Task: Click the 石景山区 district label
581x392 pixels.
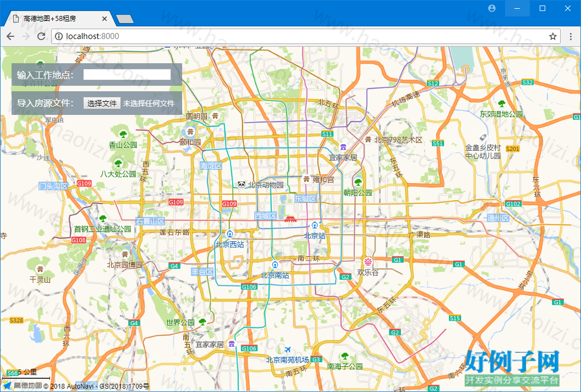Action: pyautogui.click(x=150, y=222)
